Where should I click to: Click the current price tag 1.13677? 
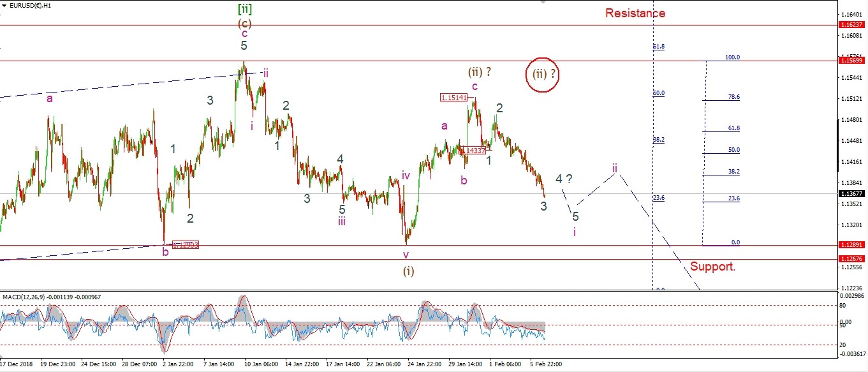pyautogui.click(x=853, y=194)
